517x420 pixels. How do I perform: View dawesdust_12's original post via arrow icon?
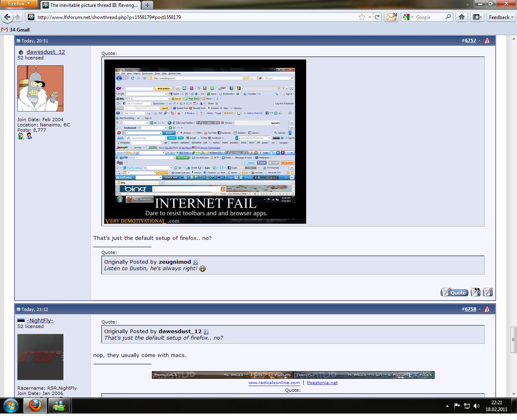[x=206, y=332]
